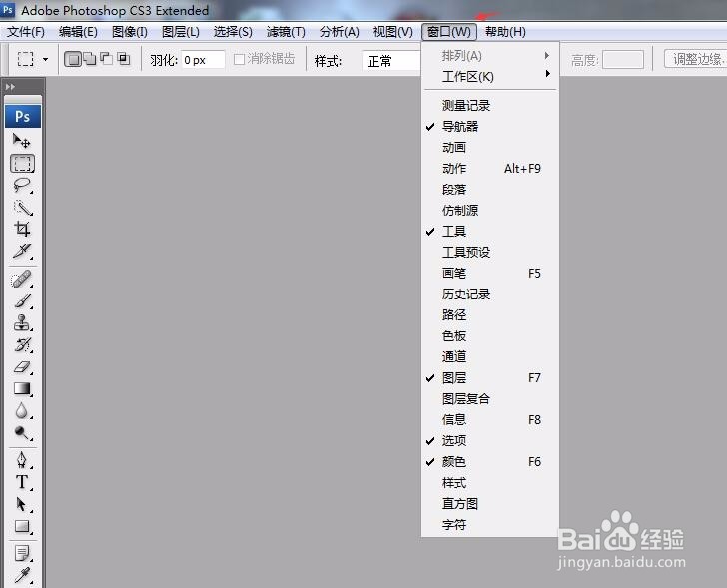
Task: Open the 滤镜(T) menu
Action: tap(286, 32)
